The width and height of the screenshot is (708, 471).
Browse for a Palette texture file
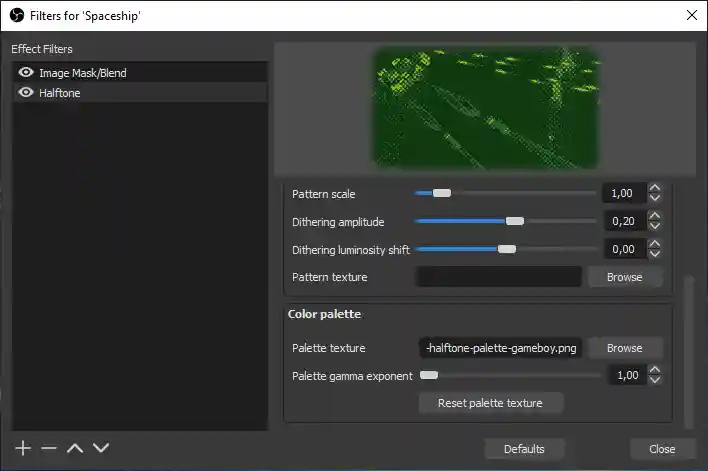click(x=625, y=348)
